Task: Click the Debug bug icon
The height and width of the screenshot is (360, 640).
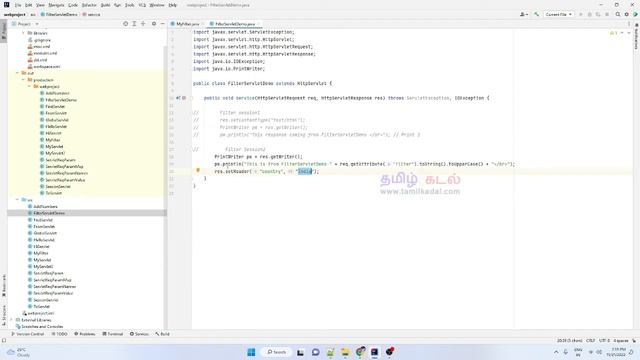Action: [x=589, y=14]
